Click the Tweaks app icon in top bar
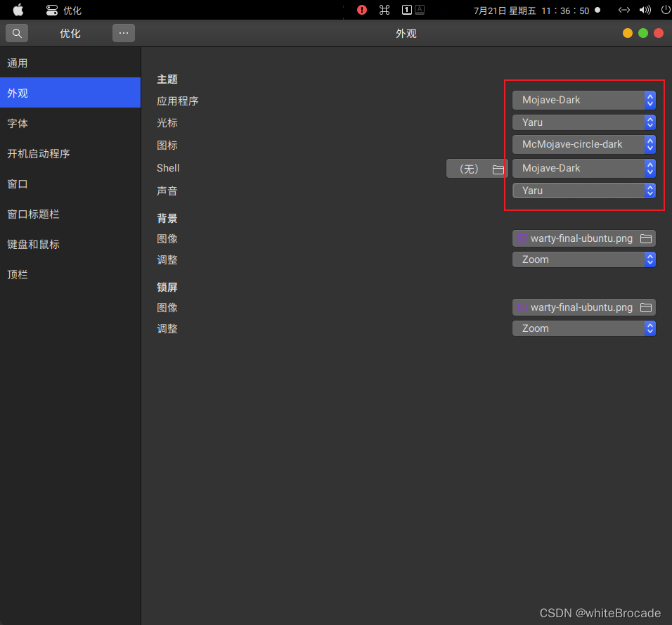Viewport: 672px width, 625px height. pos(52,11)
